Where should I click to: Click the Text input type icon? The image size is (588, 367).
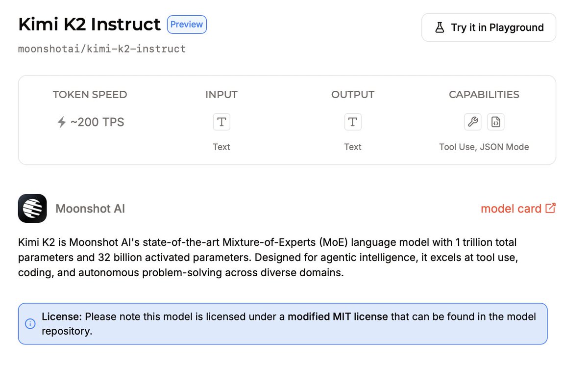pyautogui.click(x=221, y=122)
